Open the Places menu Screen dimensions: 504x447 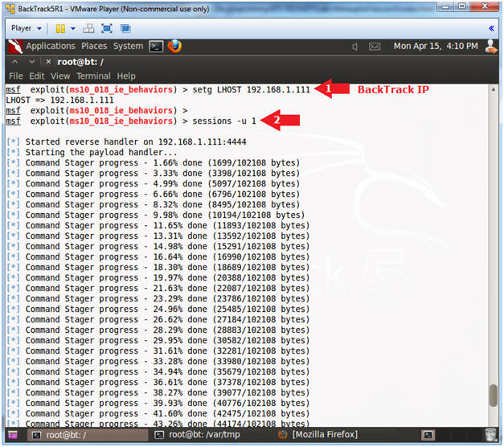pyautogui.click(x=94, y=46)
